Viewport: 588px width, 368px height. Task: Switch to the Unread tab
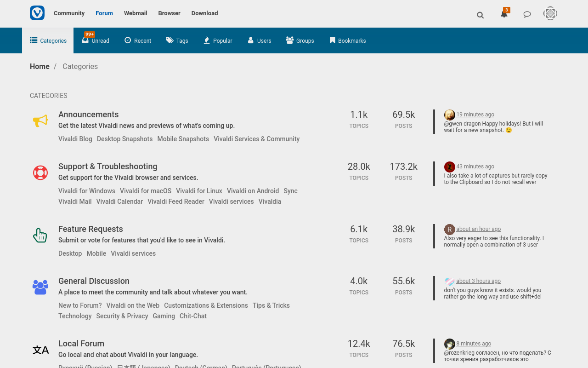tap(95, 40)
